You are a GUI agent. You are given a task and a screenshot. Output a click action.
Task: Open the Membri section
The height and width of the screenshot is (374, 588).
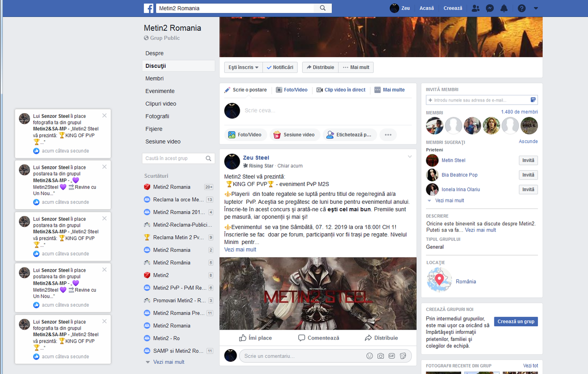point(154,79)
